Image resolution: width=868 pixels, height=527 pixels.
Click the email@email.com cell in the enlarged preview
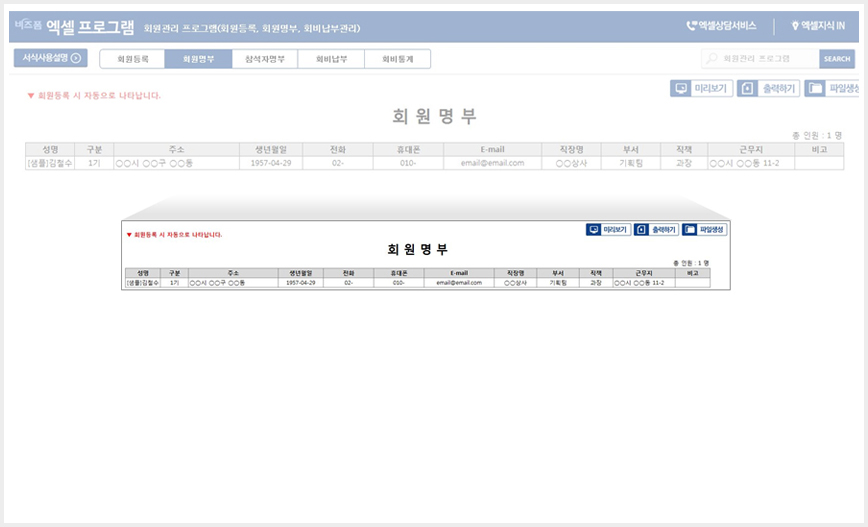(459, 282)
